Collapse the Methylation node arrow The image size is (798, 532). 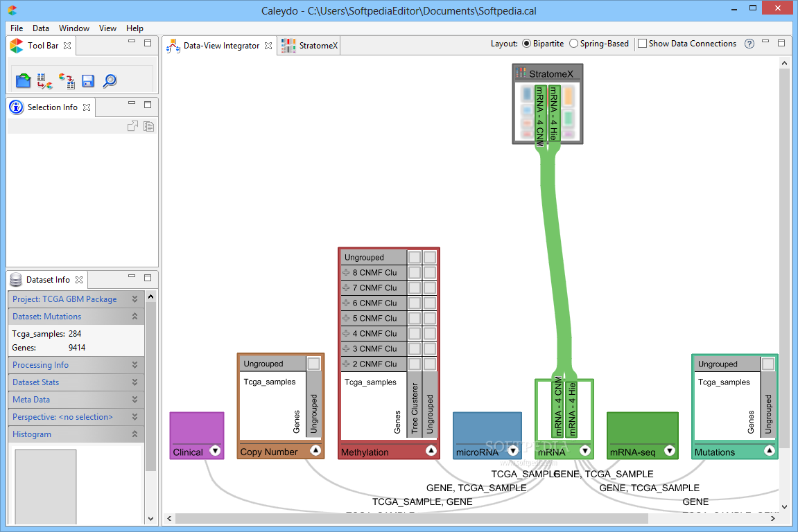(x=431, y=450)
